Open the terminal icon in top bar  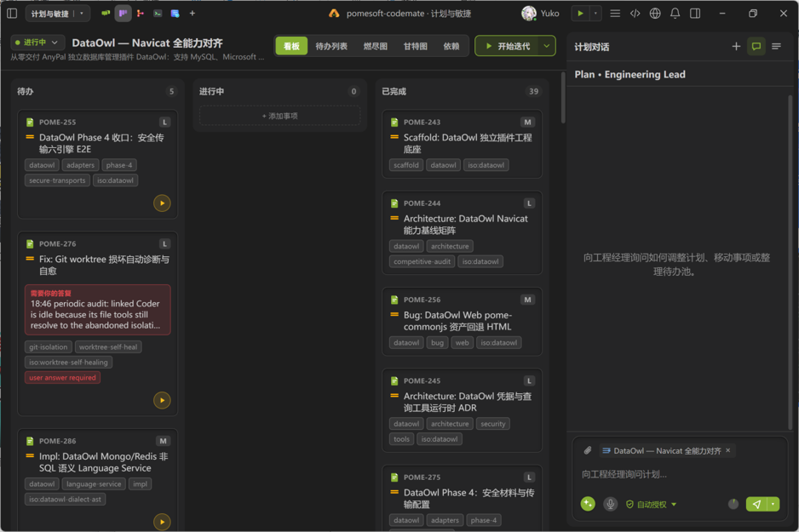coord(158,14)
